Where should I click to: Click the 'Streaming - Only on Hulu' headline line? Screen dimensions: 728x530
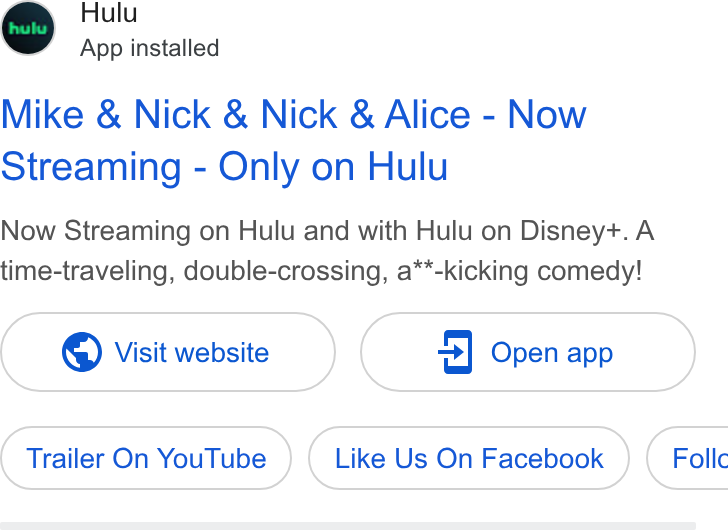click(x=224, y=167)
